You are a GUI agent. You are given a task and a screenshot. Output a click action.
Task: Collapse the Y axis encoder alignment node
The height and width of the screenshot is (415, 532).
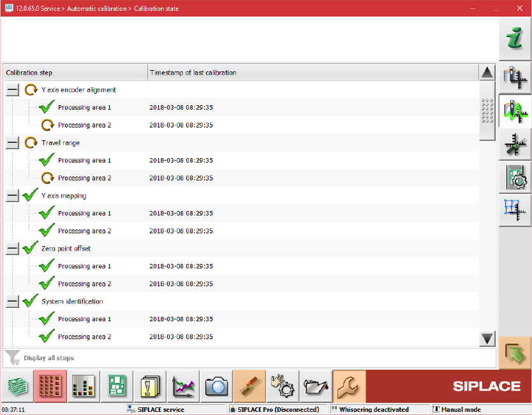pyautogui.click(x=12, y=90)
